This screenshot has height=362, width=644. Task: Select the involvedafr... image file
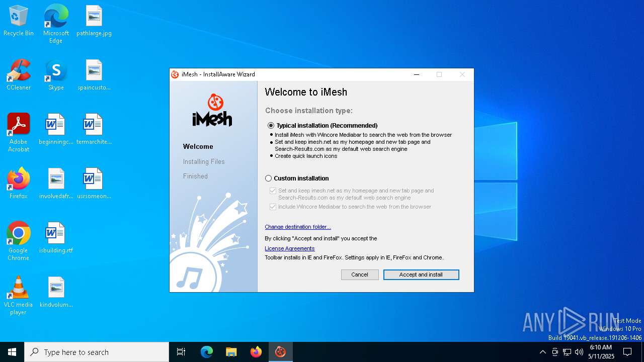[56, 184]
